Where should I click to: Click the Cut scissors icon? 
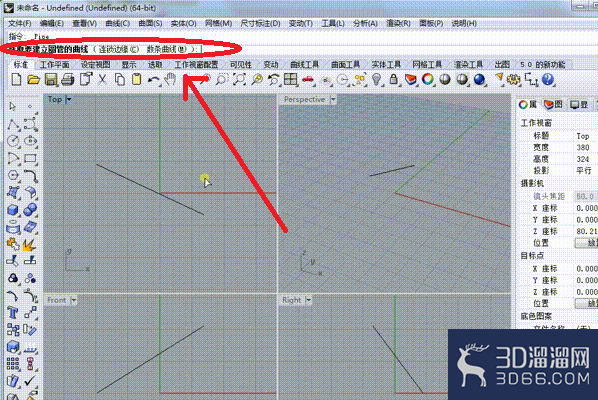[102, 79]
